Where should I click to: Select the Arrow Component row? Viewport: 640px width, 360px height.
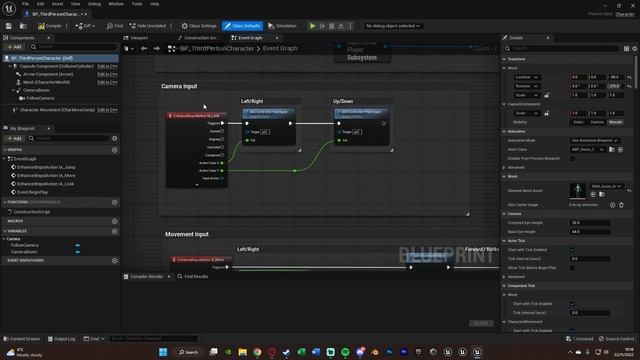48,74
